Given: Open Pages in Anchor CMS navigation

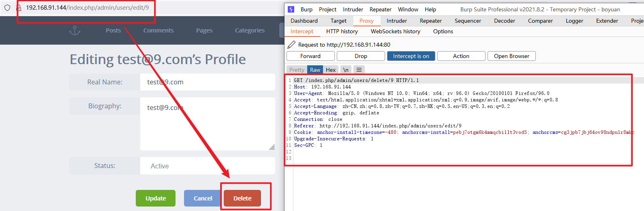Looking at the screenshot, I should point(204,30).
